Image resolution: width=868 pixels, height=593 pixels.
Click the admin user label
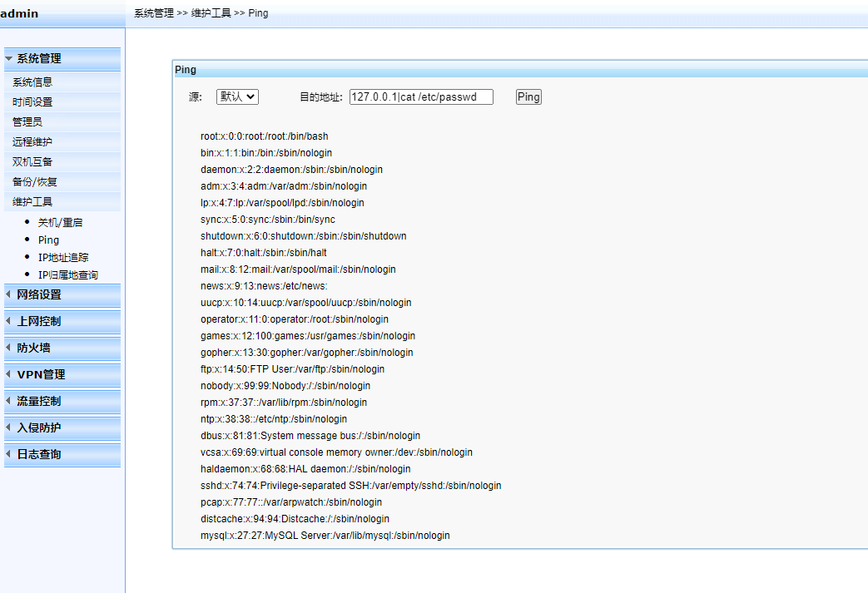tap(19, 13)
